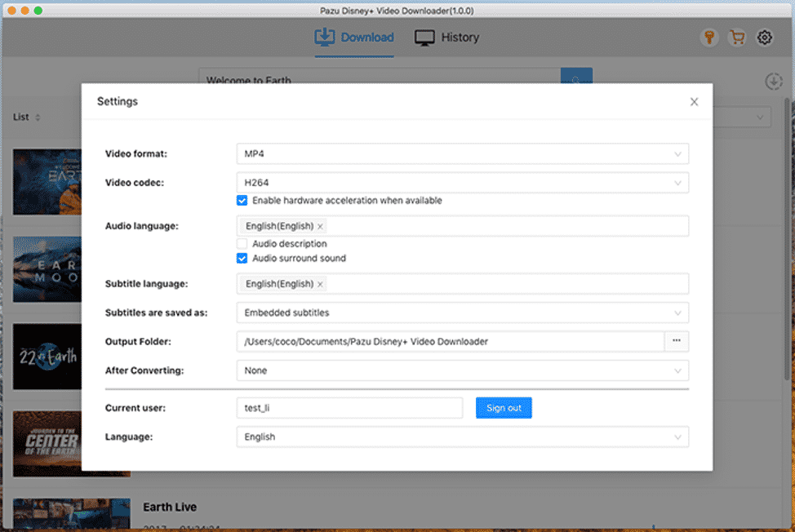Select the Download tab download-arrow icon
Viewport: 795px width, 532px height.
point(325,37)
